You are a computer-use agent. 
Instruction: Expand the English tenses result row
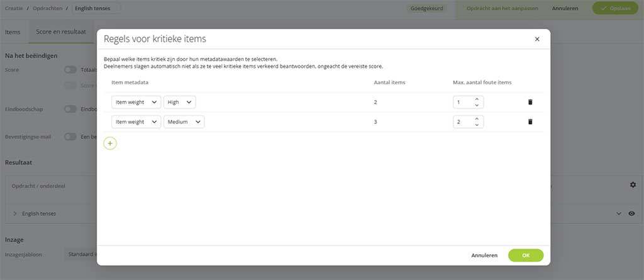point(15,213)
